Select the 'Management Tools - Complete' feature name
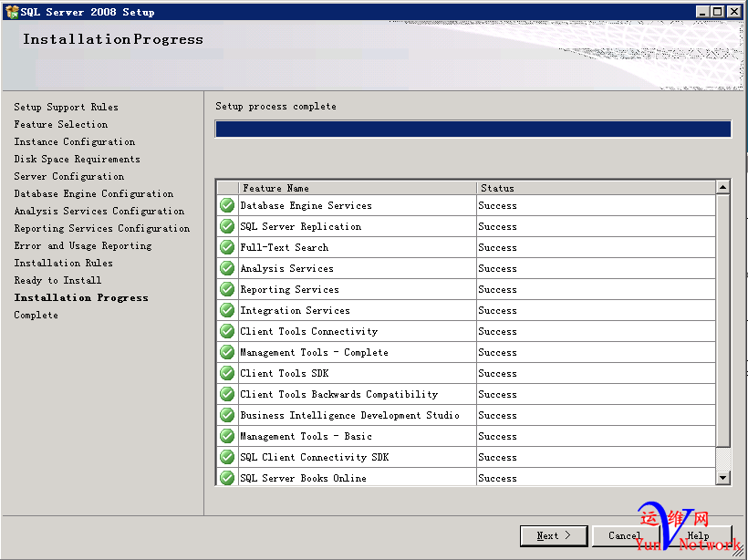Image resolution: width=748 pixels, height=560 pixels. (315, 352)
